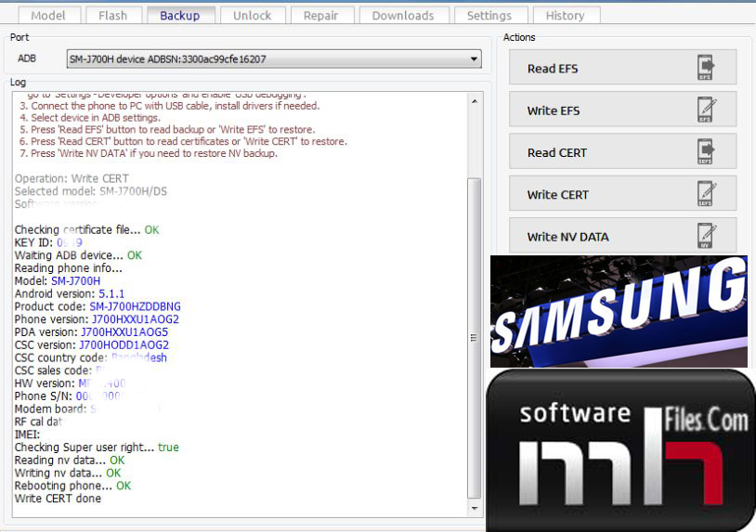
Task: Expand the ADB device dropdown arrow
Action: [474, 59]
